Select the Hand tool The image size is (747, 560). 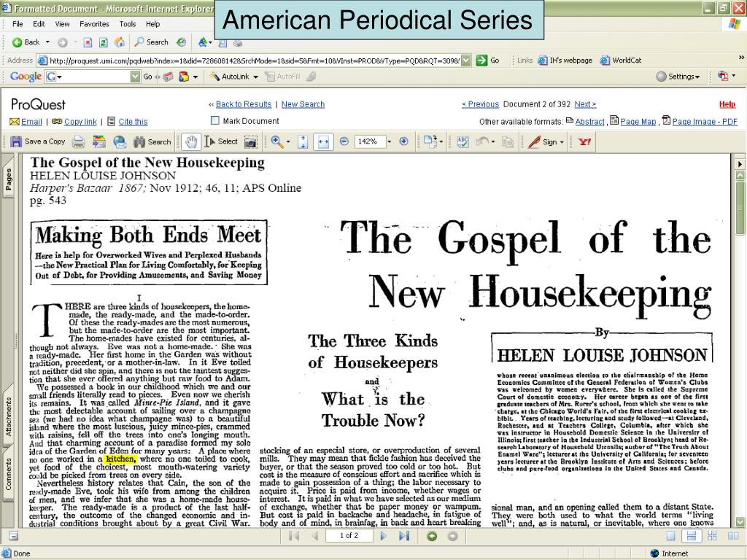190,141
